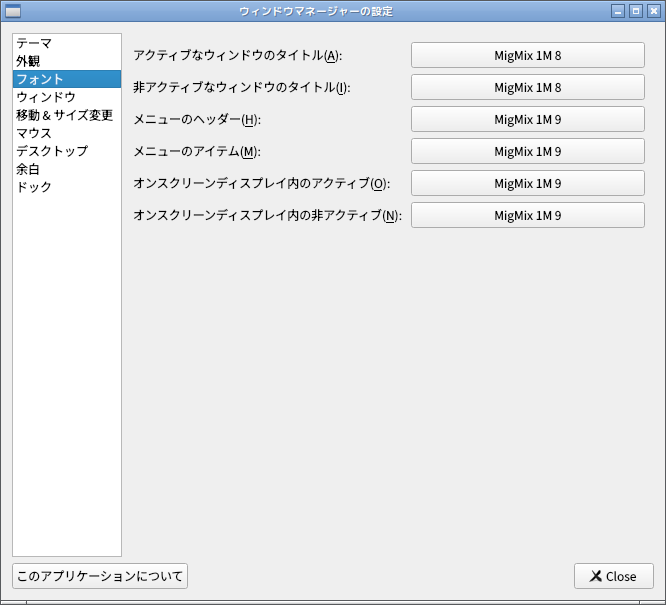Select デスクトップ in the sidebar
The width and height of the screenshot is (666, 605).
tap(67, 151)
